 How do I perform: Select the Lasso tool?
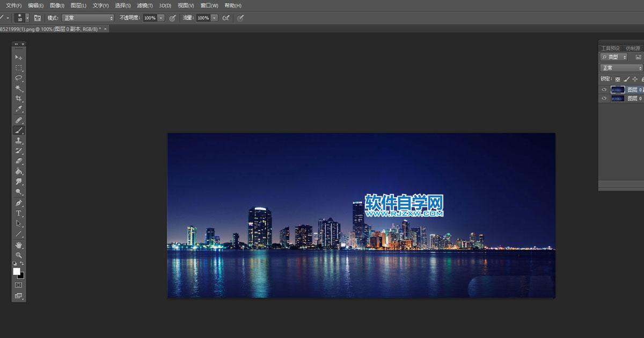[x=19, y=78]
